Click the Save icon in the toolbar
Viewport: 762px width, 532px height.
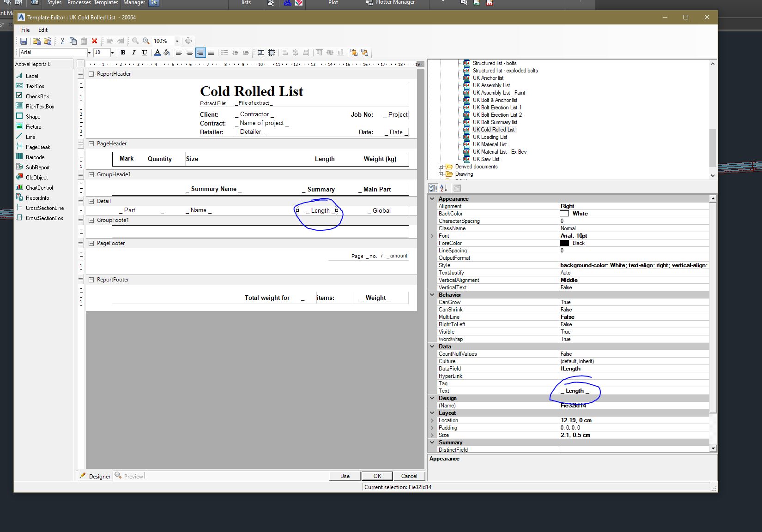pyautogui.click(x=24, y=41)
